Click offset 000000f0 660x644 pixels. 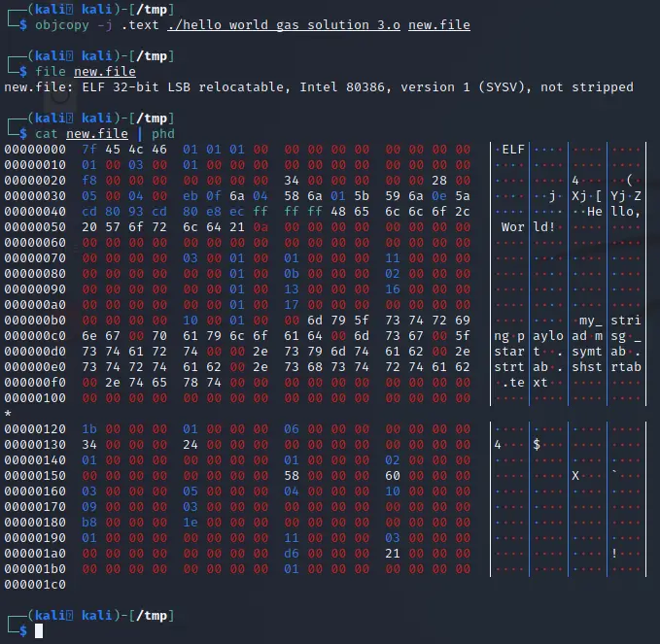35,383
